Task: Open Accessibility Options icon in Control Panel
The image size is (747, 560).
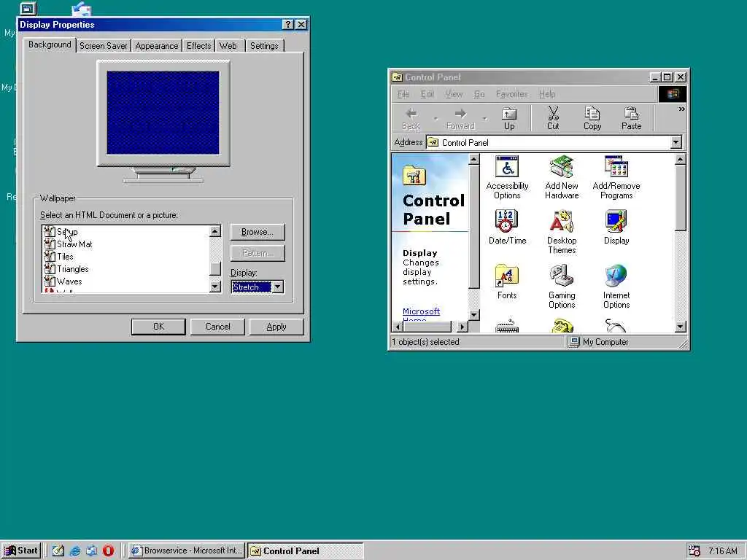Action: pyautogui.click(x=507, y=178)
